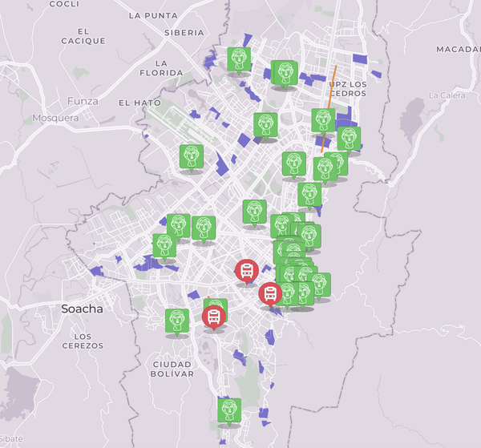Open green statue marker nearest El Hato

pos(191,156)
